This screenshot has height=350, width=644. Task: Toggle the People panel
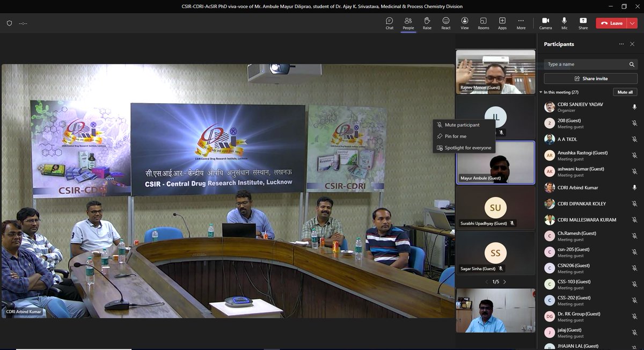click(408, 23)
